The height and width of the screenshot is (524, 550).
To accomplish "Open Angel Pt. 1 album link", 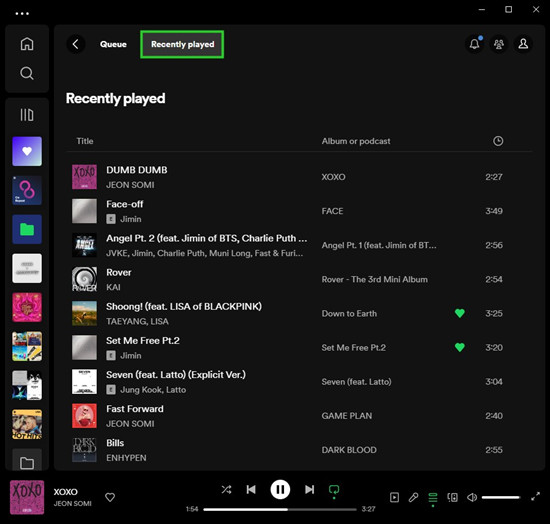I will coord(379,245).
